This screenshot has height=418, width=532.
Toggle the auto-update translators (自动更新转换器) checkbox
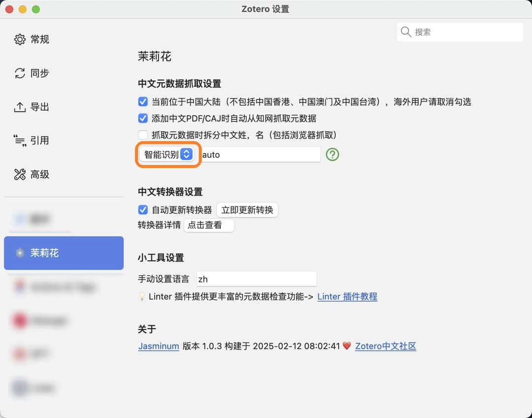pyautogui.click(x=143, y=210)
